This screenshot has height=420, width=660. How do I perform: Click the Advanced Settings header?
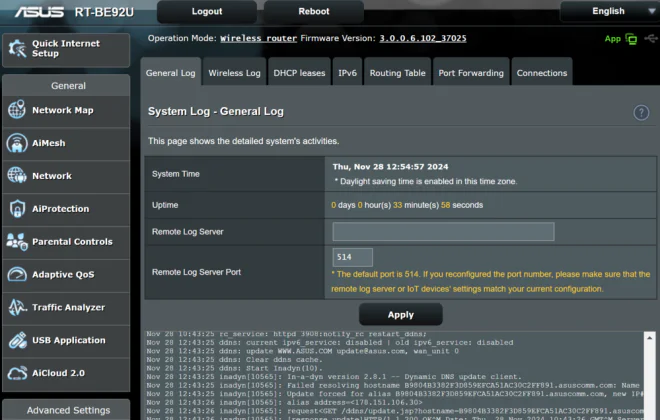pos(68,410)
